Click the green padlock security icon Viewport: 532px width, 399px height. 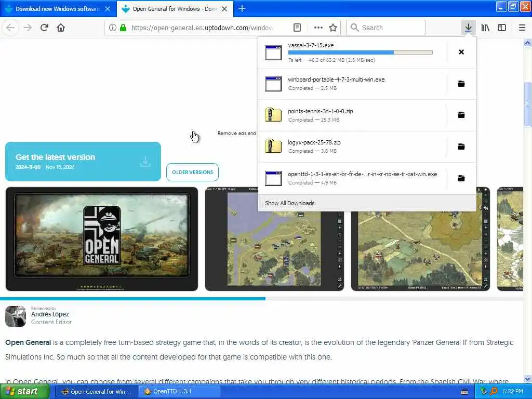pos(123,28)
